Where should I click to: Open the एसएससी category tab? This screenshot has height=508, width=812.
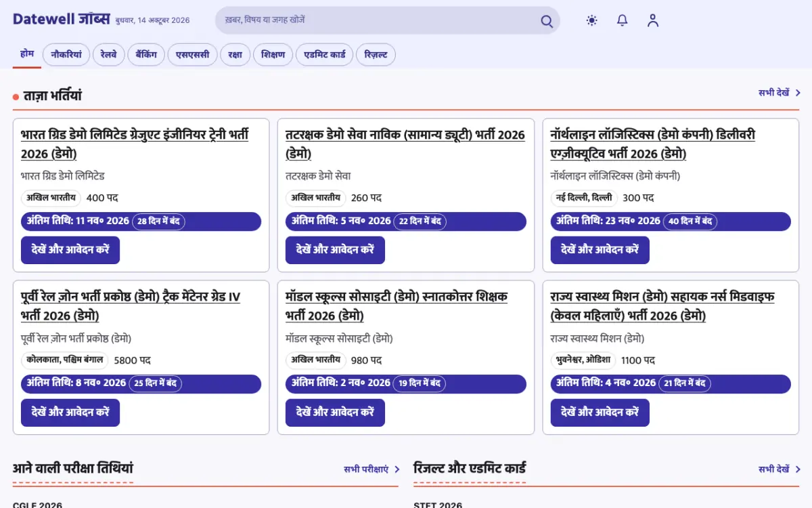(x=193, y=55)
